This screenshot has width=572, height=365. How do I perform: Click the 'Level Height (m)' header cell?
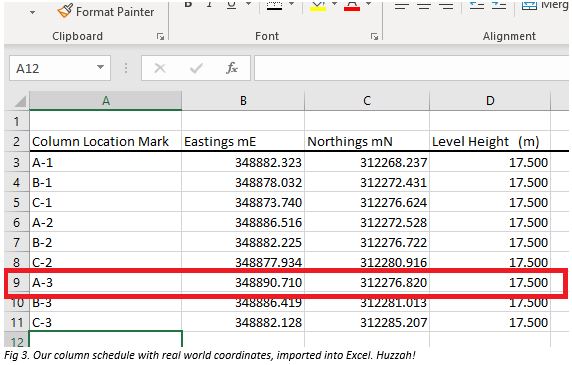(490, 141)
